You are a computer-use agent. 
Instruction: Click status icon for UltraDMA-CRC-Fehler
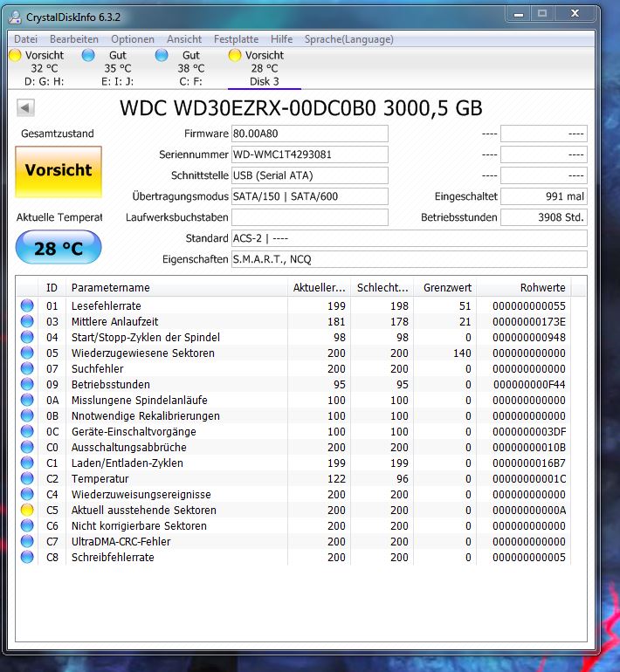click(27, 541)
